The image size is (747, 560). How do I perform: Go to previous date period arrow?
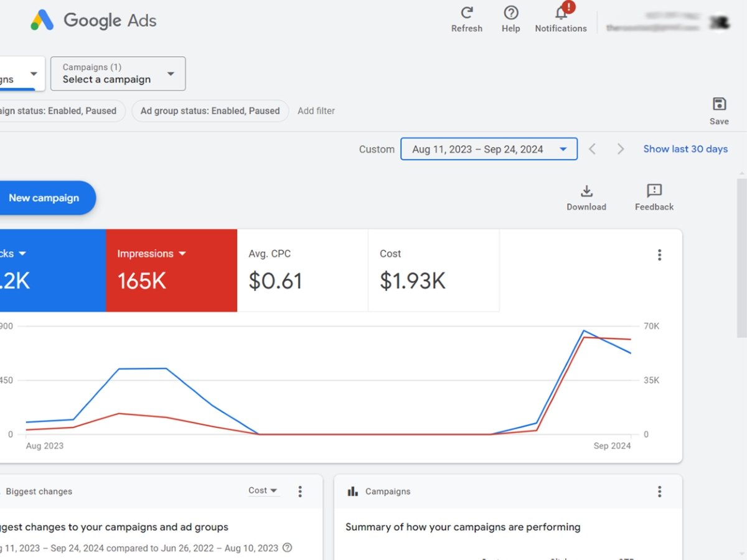click(x=592, y=149)
